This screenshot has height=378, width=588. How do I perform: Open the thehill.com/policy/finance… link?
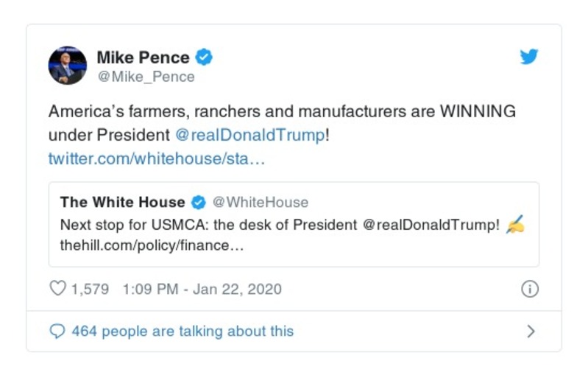pos(152,246)
